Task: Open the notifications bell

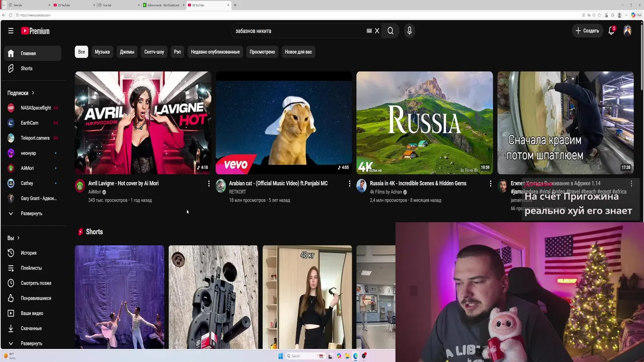Action: point(611,31)
